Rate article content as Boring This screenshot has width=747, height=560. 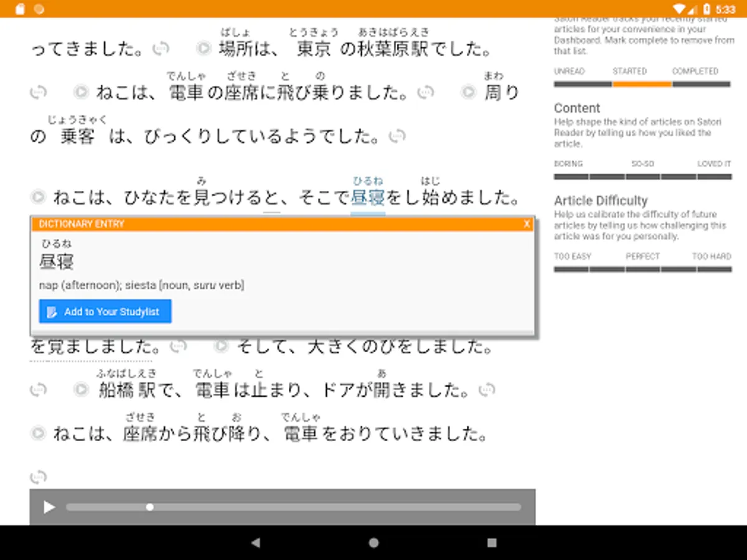tap(571, 177)
